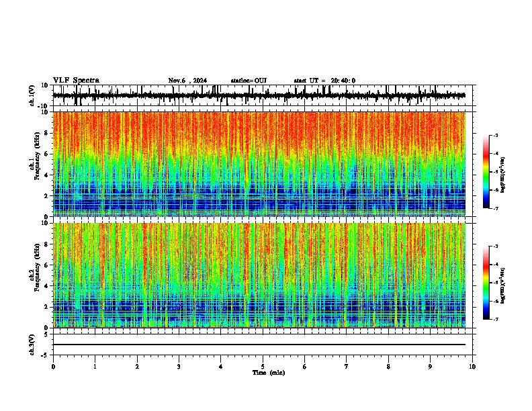Image resolution: width=532 pixels, height=411 pixels.
Task: Click the "-3" tick on ch.1 color bar
Action: pos(495,135)
